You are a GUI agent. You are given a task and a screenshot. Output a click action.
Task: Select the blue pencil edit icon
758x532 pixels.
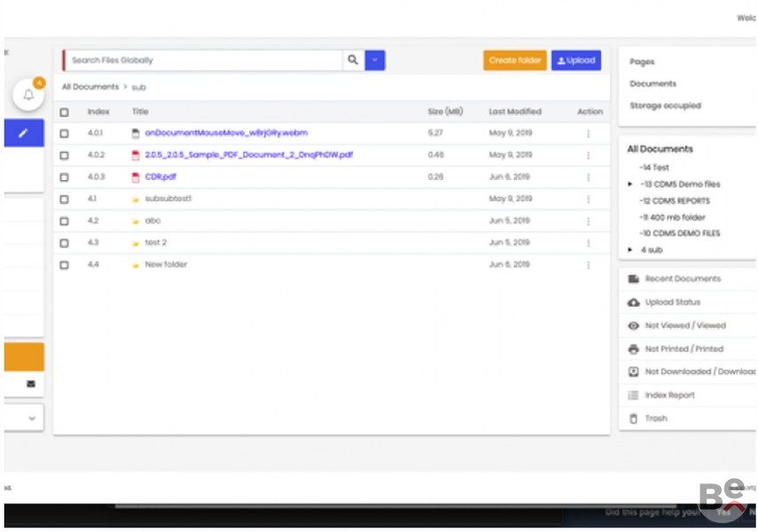[23, 133]
